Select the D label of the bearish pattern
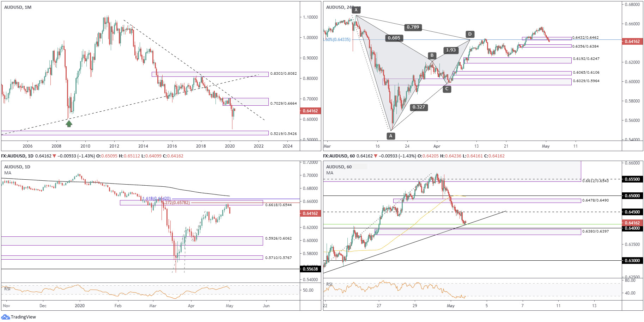Screen dimensions: 644x322 [470, 34]
